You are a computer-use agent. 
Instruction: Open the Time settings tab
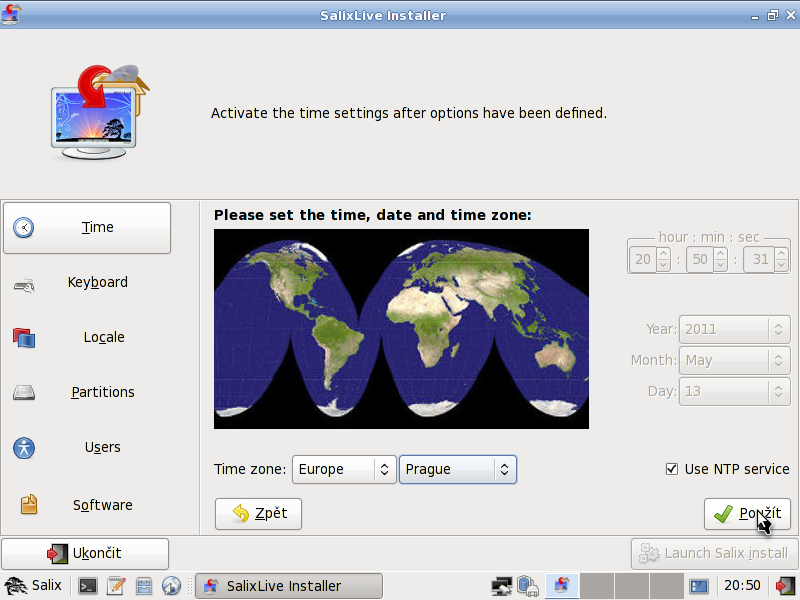pos(87,228)
